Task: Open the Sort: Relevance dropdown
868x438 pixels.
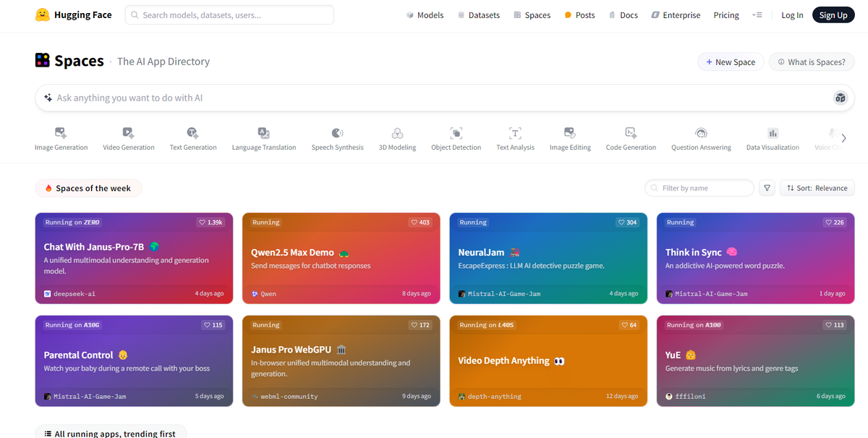Action: 817,188
